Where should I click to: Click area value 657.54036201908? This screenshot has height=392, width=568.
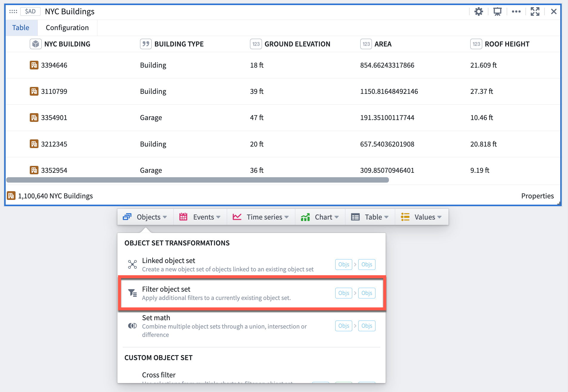pyautogui.click(x=387, y=144)
